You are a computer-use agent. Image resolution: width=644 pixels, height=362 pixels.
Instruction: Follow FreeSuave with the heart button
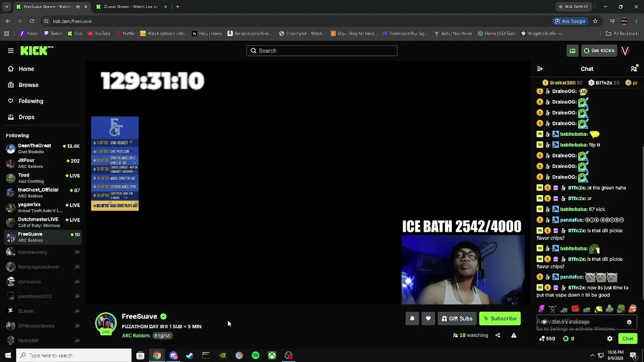pyautogui.click(x=428, y=318)
